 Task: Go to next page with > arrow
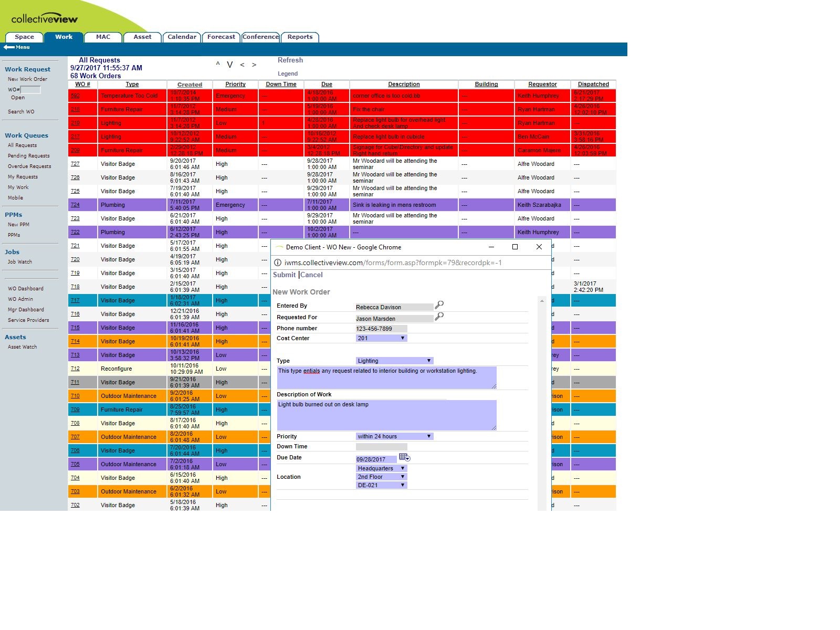(x=254, y=65)
